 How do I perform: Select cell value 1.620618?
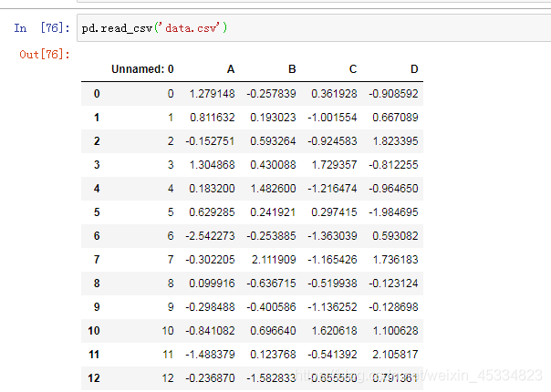(x=334, y=331)
